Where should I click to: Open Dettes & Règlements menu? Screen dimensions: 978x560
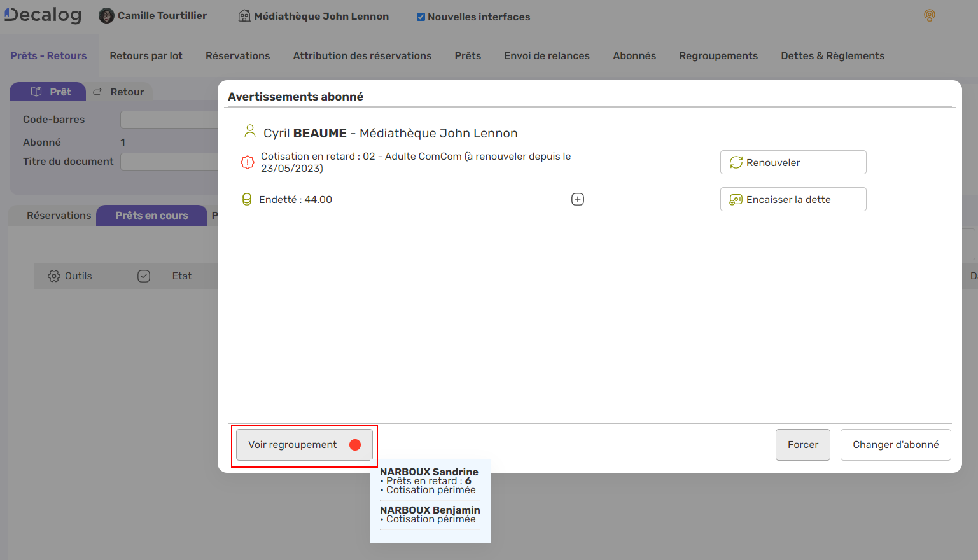832,56
